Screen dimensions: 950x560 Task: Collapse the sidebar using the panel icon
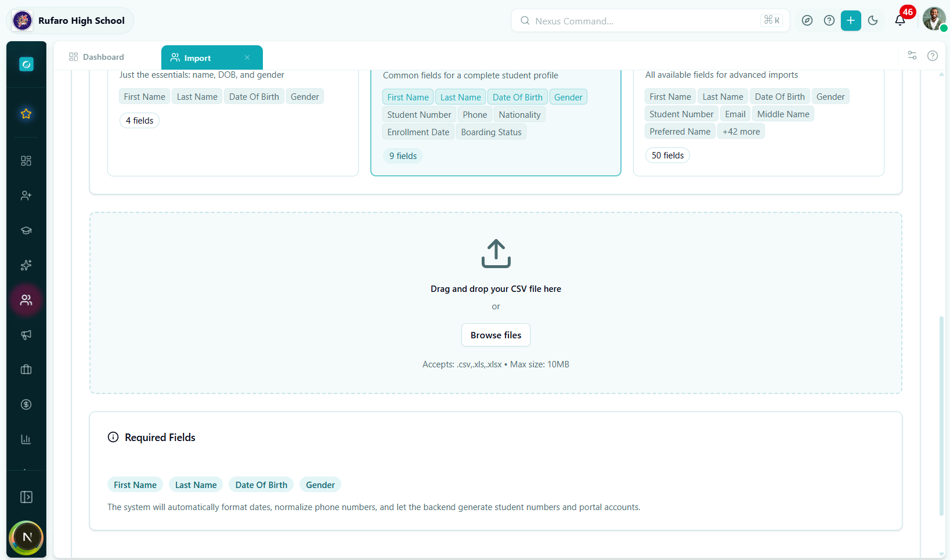[x=26, y=497]
